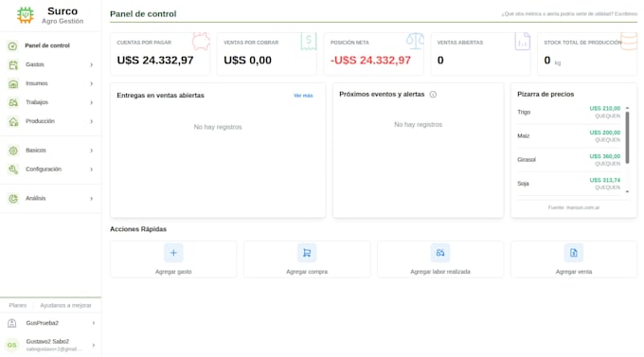The width and height of the screenshot is (644, 357).
Task: Click the document chart icon on Ventas abiertas
Action: [x=523, y=41]
